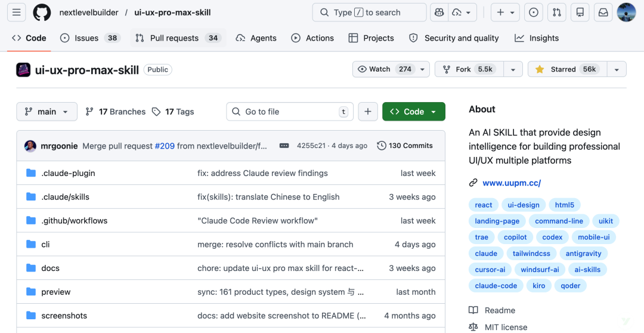Switch to the Issues tab
Viewport: 644px width, 333px height.
coord(91,38)
